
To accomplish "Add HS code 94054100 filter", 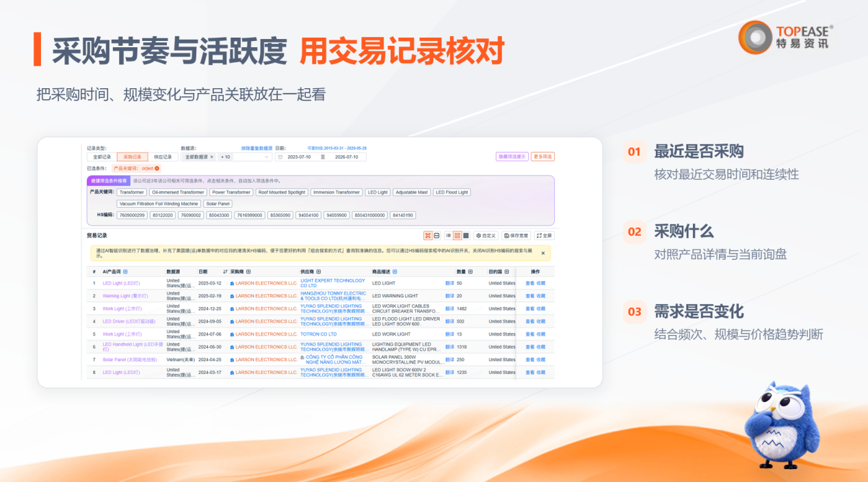I will pyautogui.click(x=308, y=215).
